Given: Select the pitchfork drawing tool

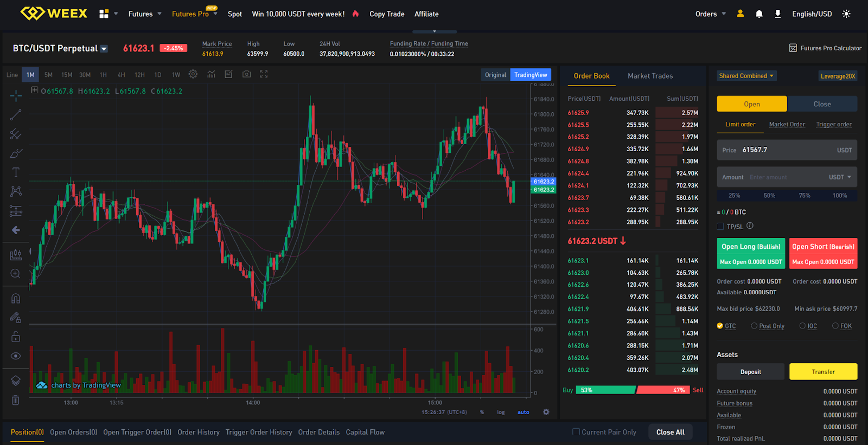Looking at the screenshot, I should [x=16, y=134].
